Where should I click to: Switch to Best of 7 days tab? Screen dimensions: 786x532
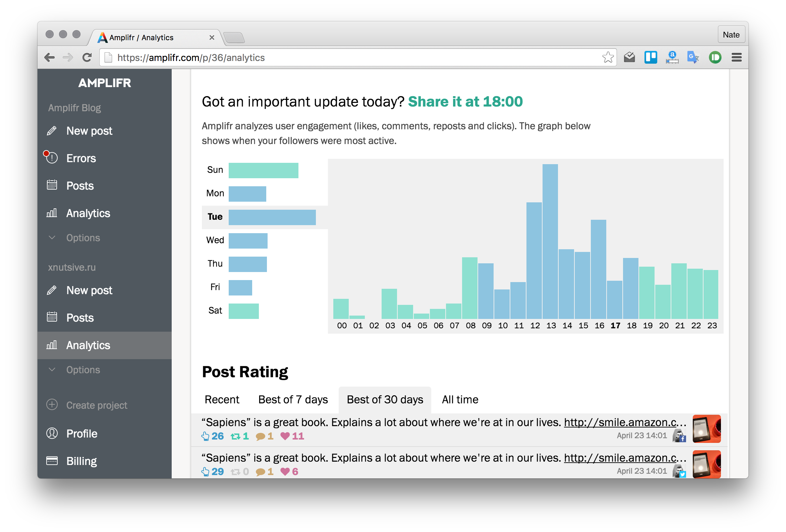[293, 400]
